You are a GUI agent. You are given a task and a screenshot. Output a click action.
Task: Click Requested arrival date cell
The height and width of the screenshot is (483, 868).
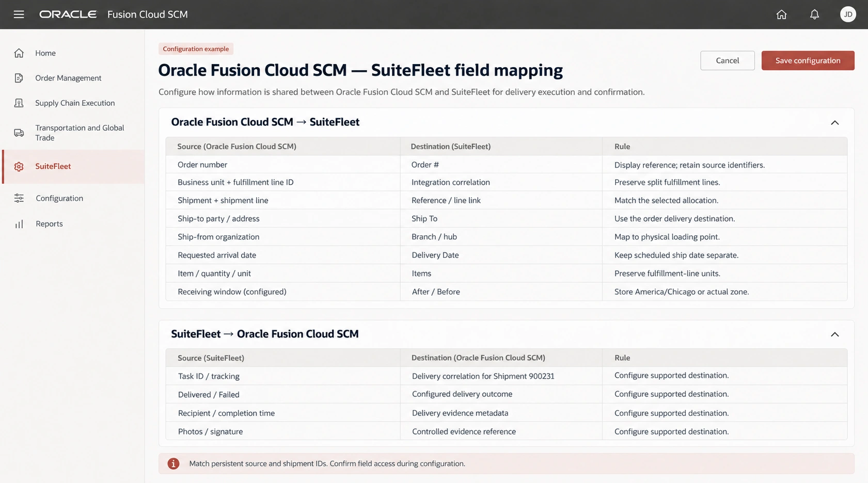click(x=283, y=255)
